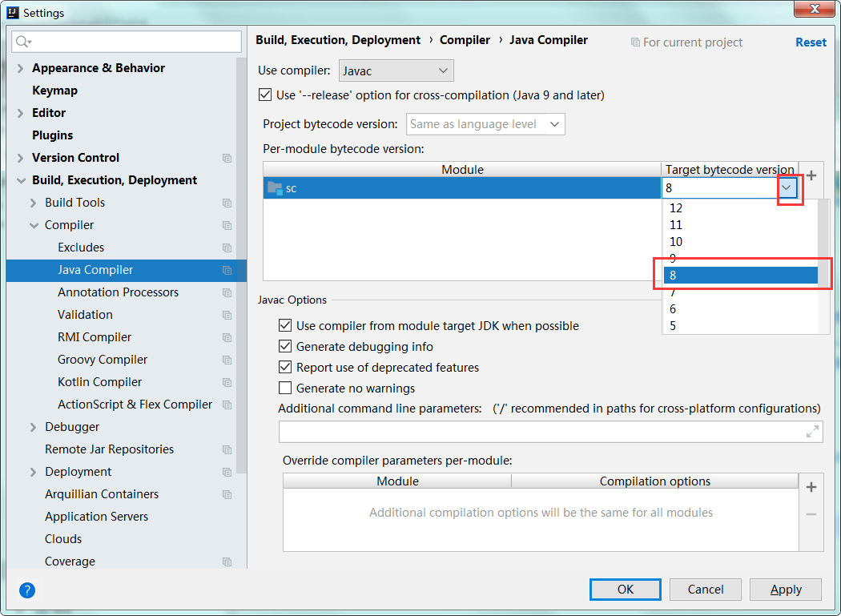The image size is (841, 616).
Task: Click project-level icon next to Excludes
Action: [227, 248]
